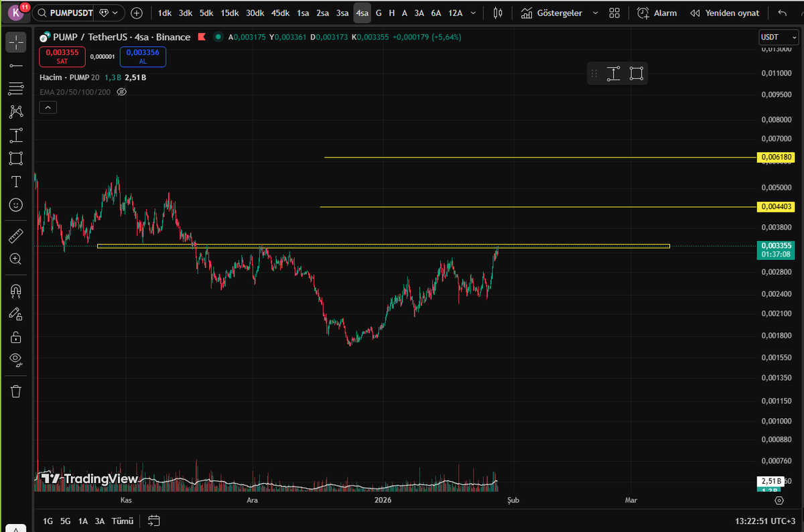The image size is (804, 532).
Task: Select the ruler measurement tool
Action: click(x=16, y=235)
